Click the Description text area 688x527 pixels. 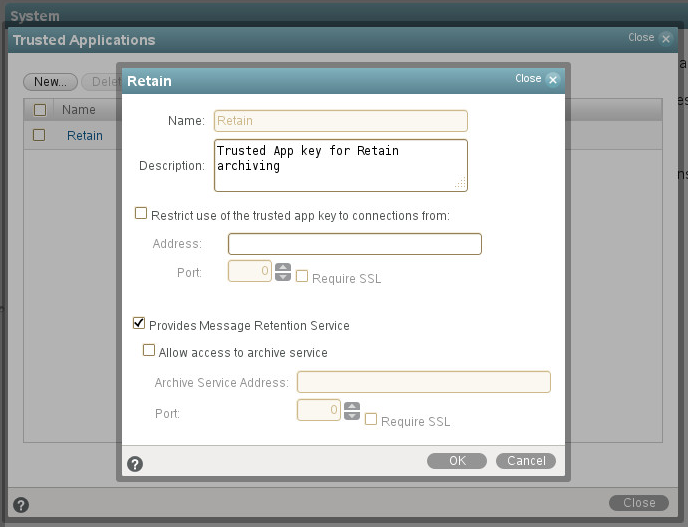[341, 165]
